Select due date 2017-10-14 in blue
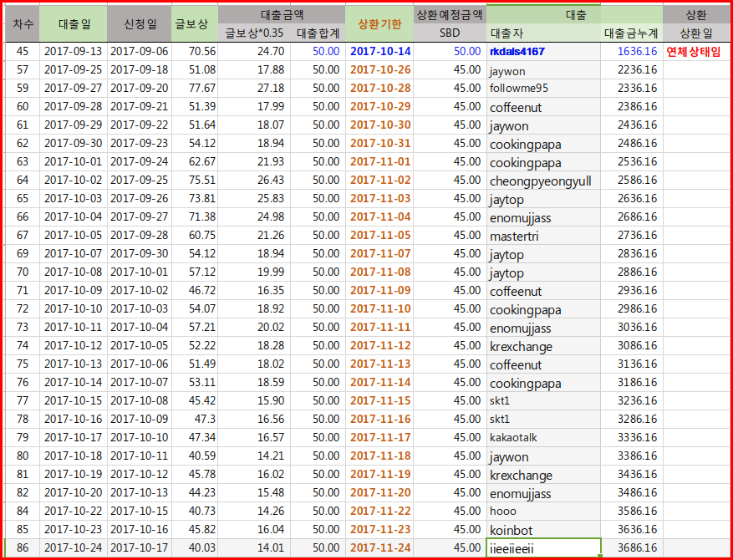733x560 pixels. (379, 52)
